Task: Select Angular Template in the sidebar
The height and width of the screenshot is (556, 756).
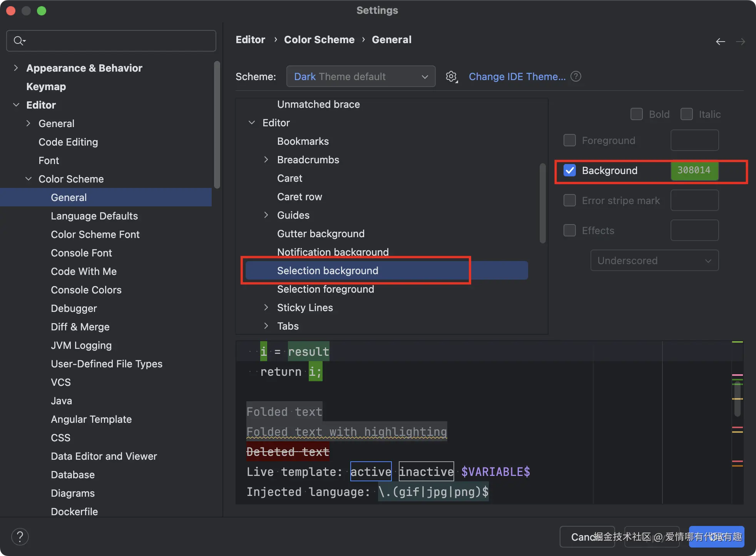Action: click(91, 419)
